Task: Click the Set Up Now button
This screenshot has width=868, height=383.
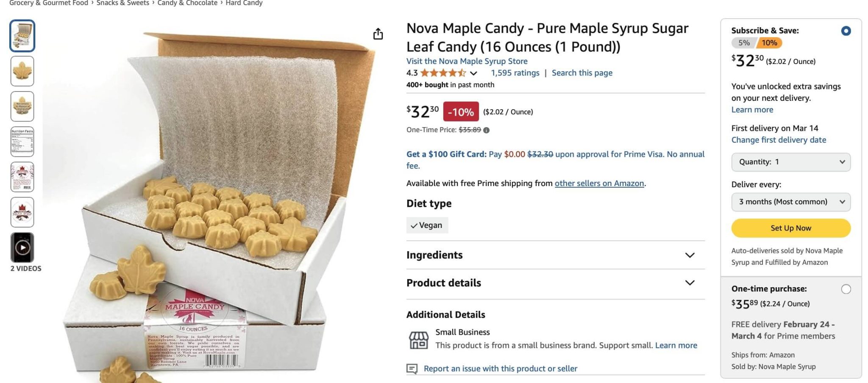Action: pos(790,228)
